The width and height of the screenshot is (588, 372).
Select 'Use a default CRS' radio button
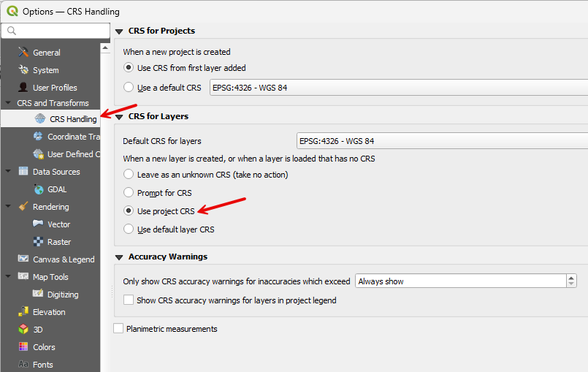[129, 88]
